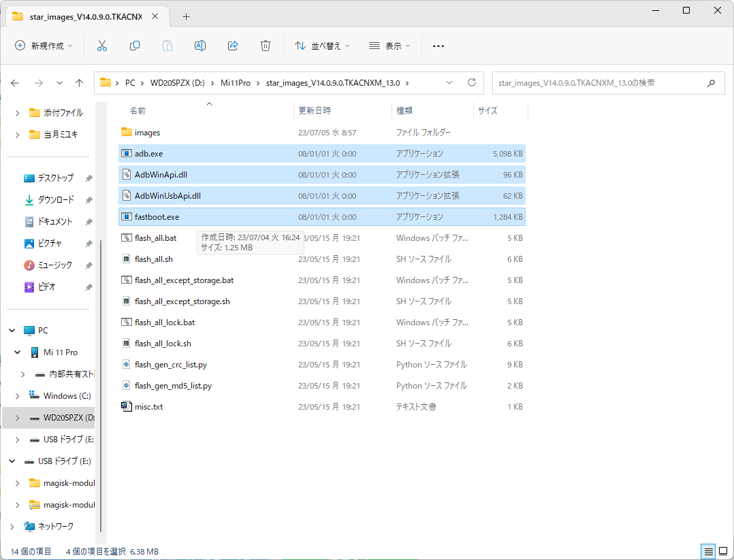
Task: Go up one folder level arrow
Action: 79,83
